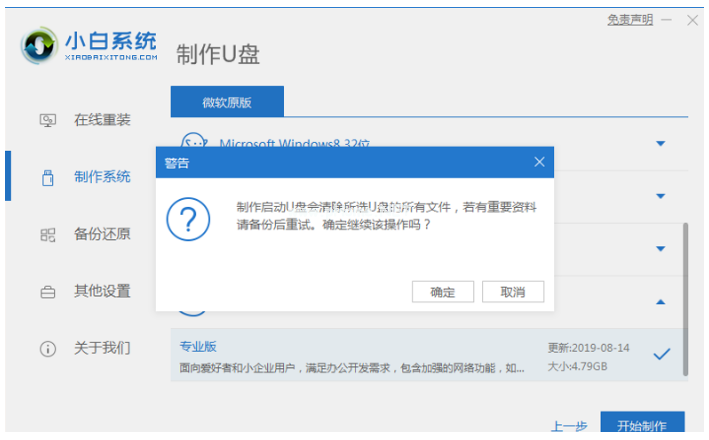709x440 pixels.
Task: Click the 开始制作 button
Action: click(642, 424)
